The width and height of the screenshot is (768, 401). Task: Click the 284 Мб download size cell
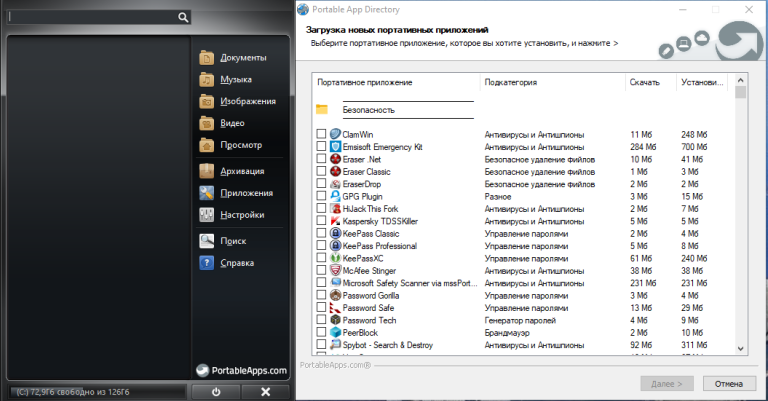point(643,147)
